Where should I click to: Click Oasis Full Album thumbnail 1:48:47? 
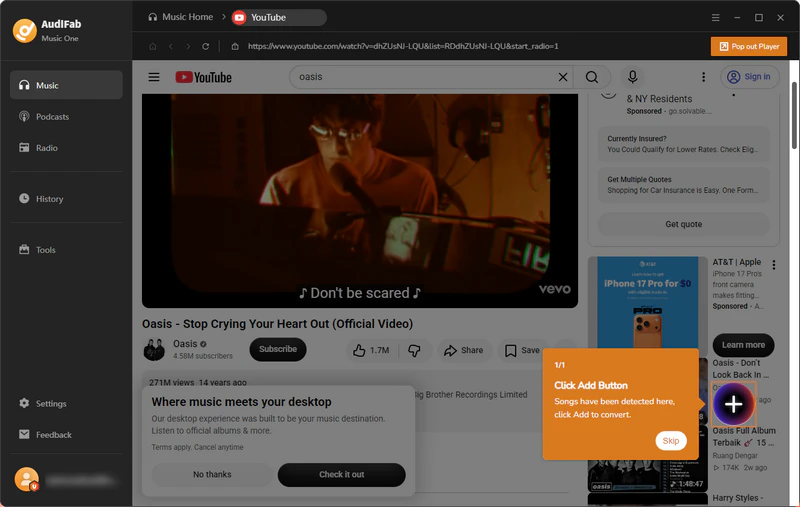click(x=647, y=475)
